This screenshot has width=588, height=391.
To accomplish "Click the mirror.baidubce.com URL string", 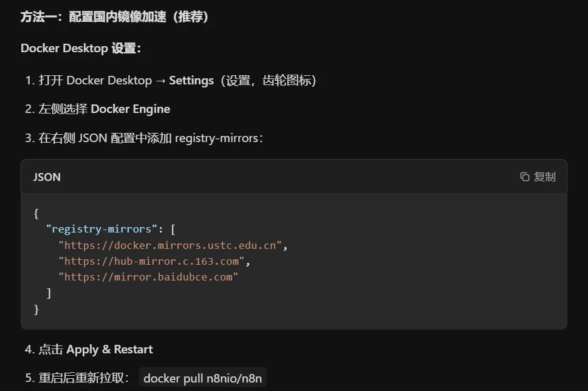I will point(148,277).
